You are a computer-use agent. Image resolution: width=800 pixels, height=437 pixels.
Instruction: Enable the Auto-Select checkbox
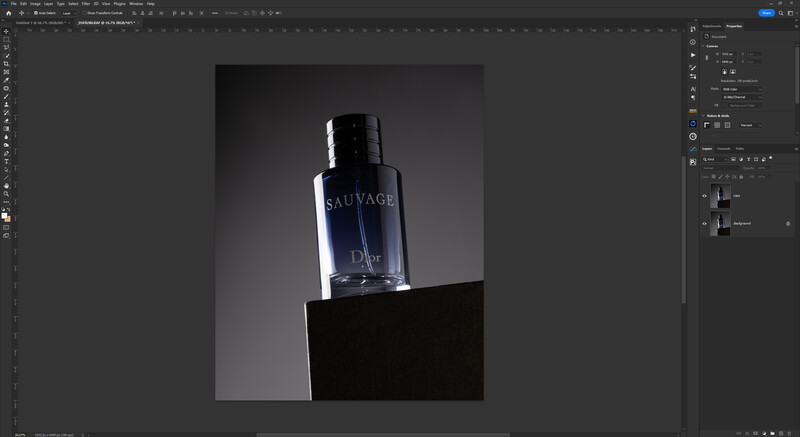point(36,13)
